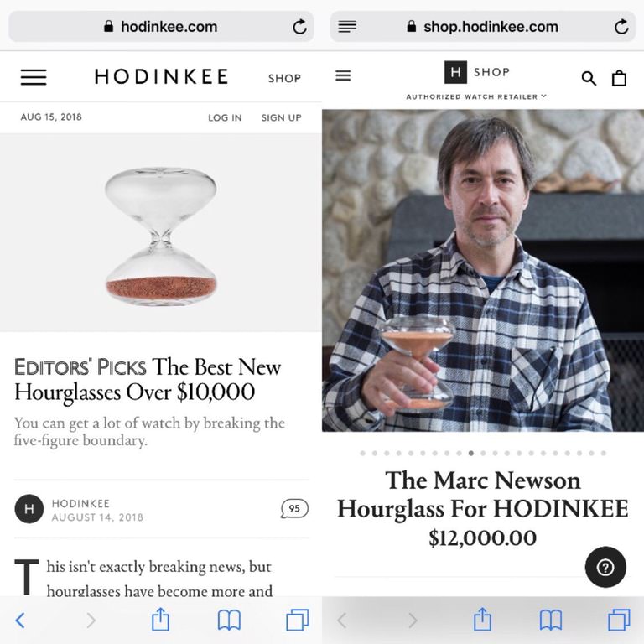Select SIGN UP
The width and height of the screenshot is (644, 644).
282,118
